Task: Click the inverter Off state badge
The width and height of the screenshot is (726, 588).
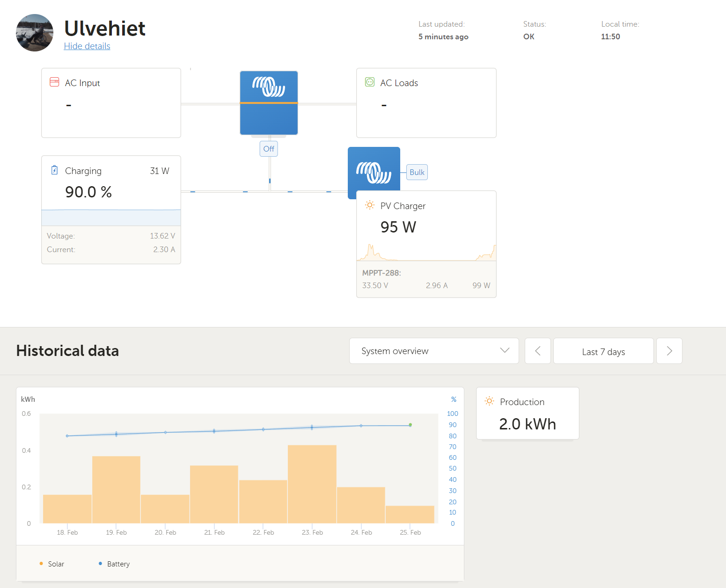Action: 269,149
